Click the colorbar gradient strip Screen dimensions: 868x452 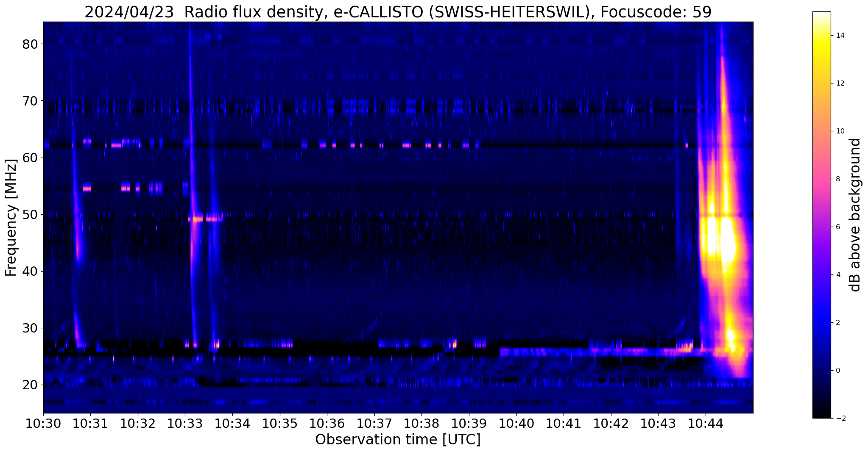(821, 215)
